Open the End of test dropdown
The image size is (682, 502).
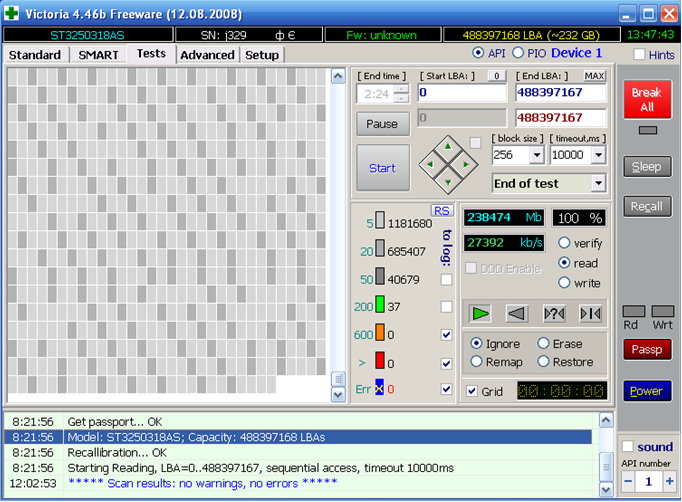[x=598, y=183]
